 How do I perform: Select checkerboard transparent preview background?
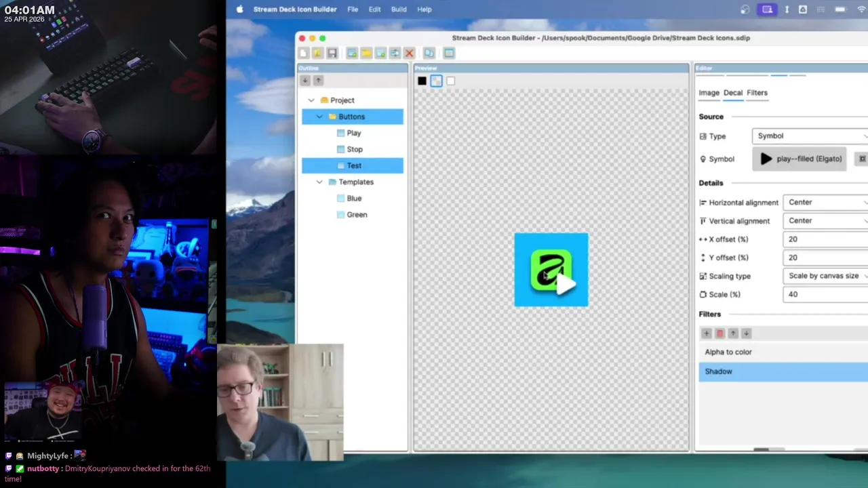click(436, 81)
